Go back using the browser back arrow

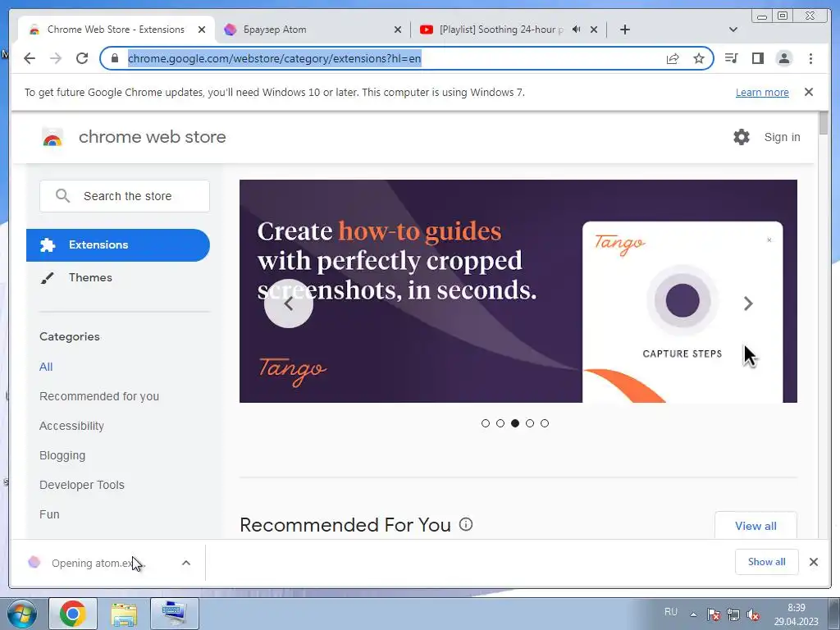(x=30, y=58)
